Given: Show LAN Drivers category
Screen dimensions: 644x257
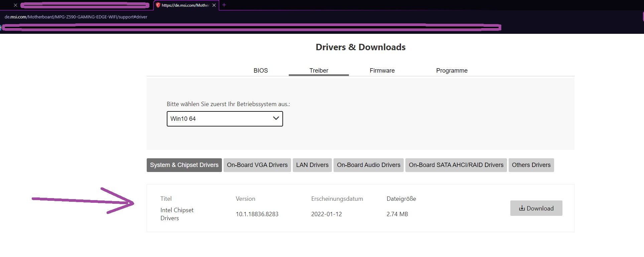Looking at the screenshot, I should (312, 165).
